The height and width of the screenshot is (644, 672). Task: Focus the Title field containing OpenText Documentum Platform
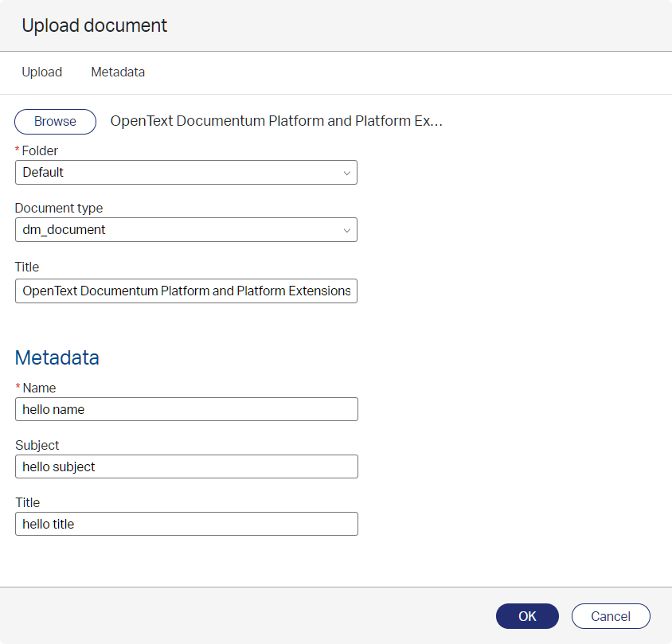coord(186,291)
